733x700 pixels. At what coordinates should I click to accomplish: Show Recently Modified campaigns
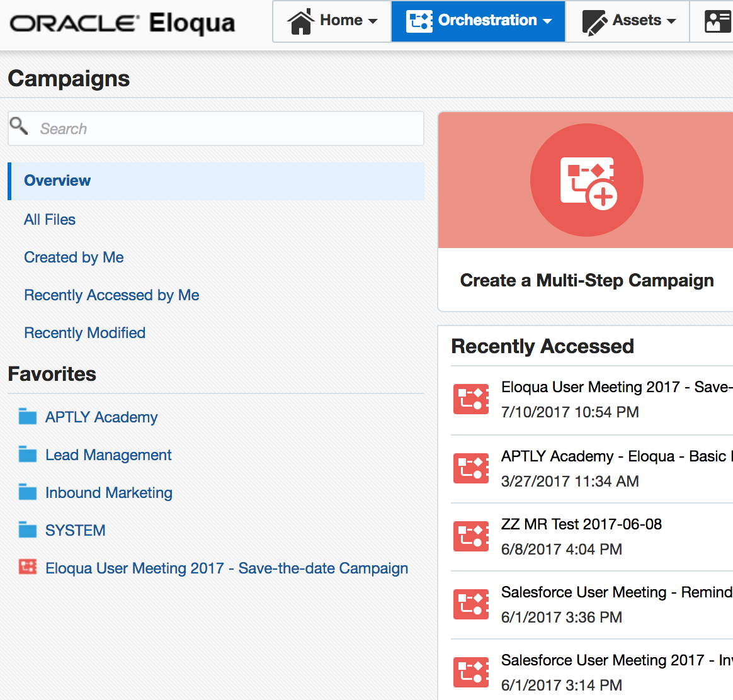[x=84, y=333]
